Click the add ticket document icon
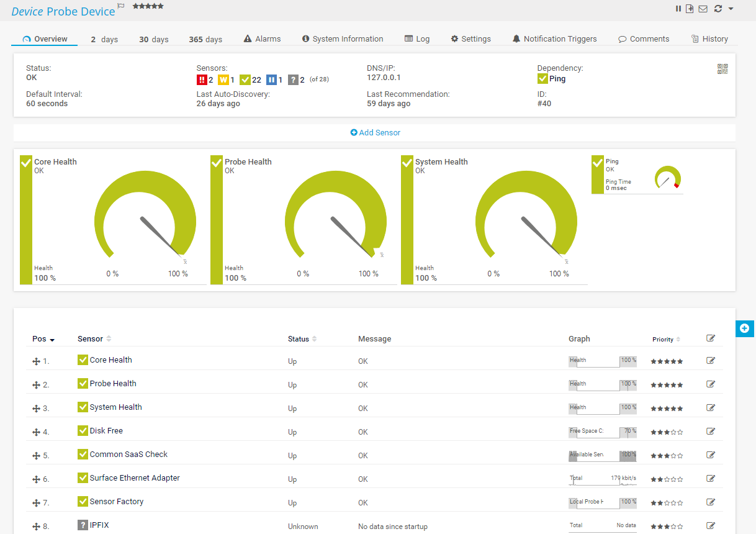 [690, 9]
